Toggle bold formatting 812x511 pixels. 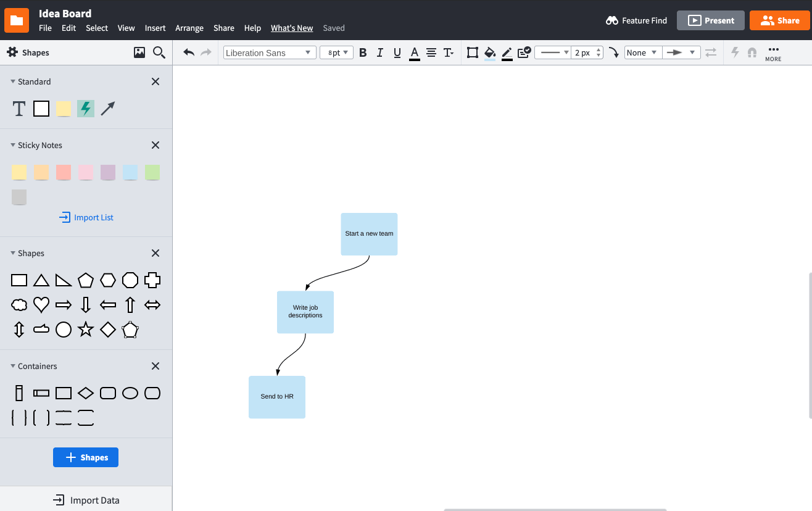pyautogui.click(x=363, y=52)
